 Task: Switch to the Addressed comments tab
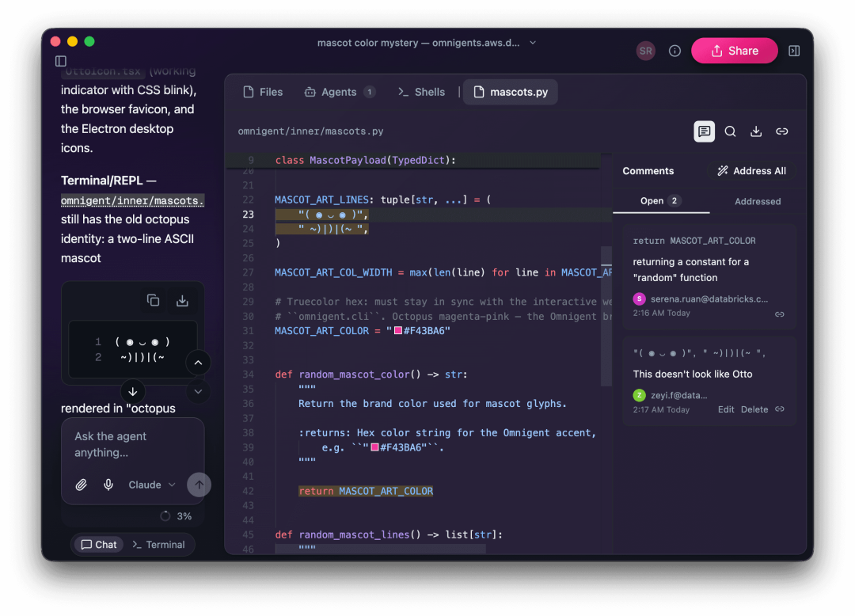coord(758,202)
